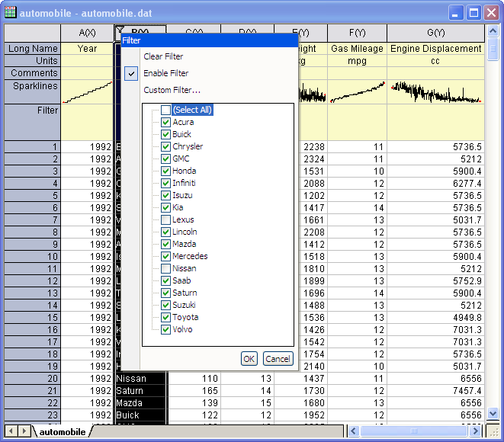Uncheck the Suzuki checkbox
This screenshot has height=442, width=504.
(165, 305)
